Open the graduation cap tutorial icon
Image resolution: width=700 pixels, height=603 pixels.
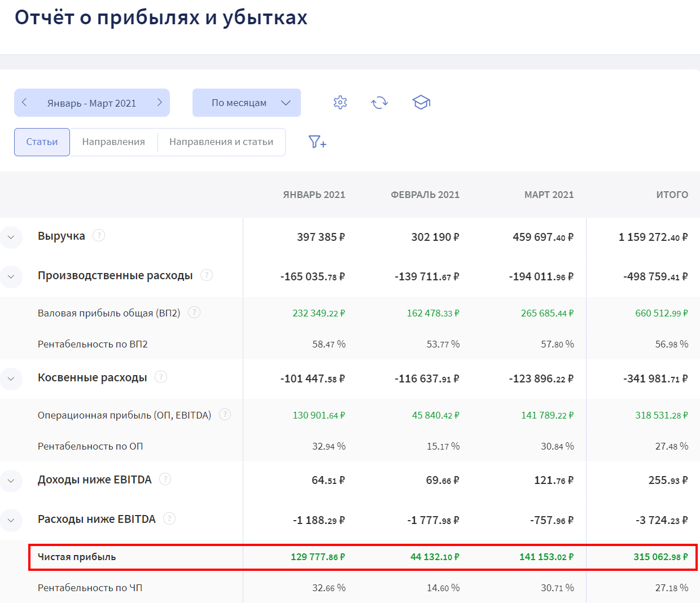[x=421, y=103]
